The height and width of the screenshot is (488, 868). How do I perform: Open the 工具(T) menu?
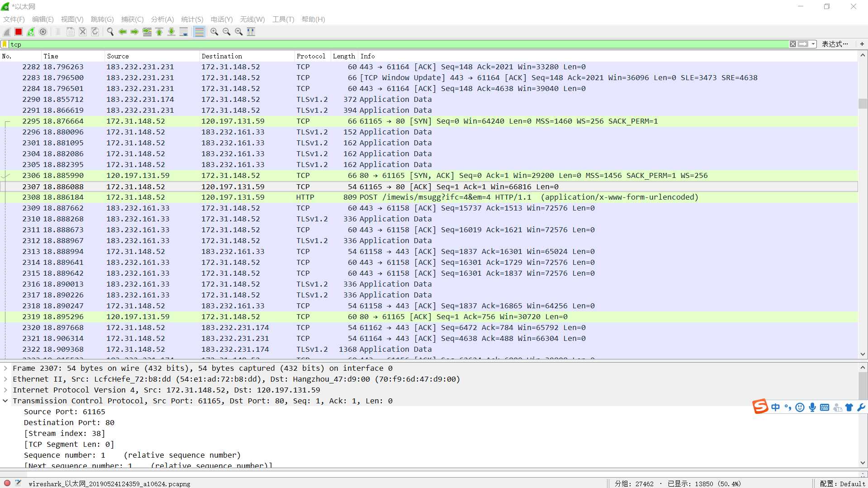point(283,19)
